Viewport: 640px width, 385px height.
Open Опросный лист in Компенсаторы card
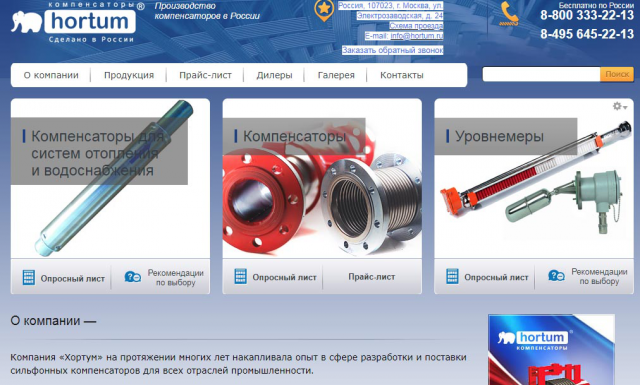pyautogui.click(x=284, y=278)
